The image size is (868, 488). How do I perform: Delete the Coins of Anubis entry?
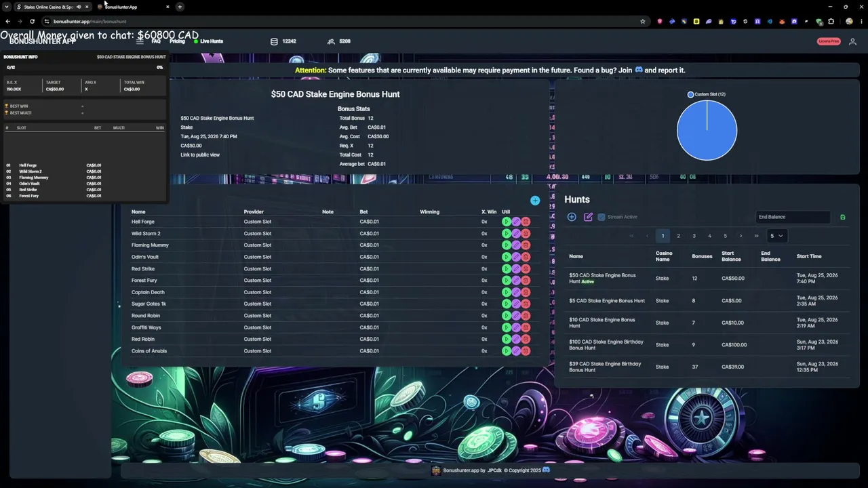(x=526, y=351)
